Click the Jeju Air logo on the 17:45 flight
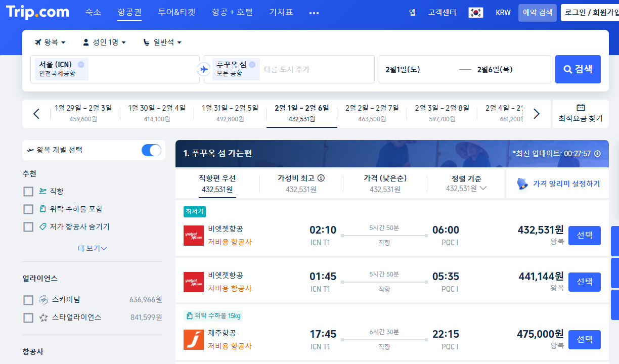This screenshot has height=364, width=619. pyautogui.click(x=194, y=340)
